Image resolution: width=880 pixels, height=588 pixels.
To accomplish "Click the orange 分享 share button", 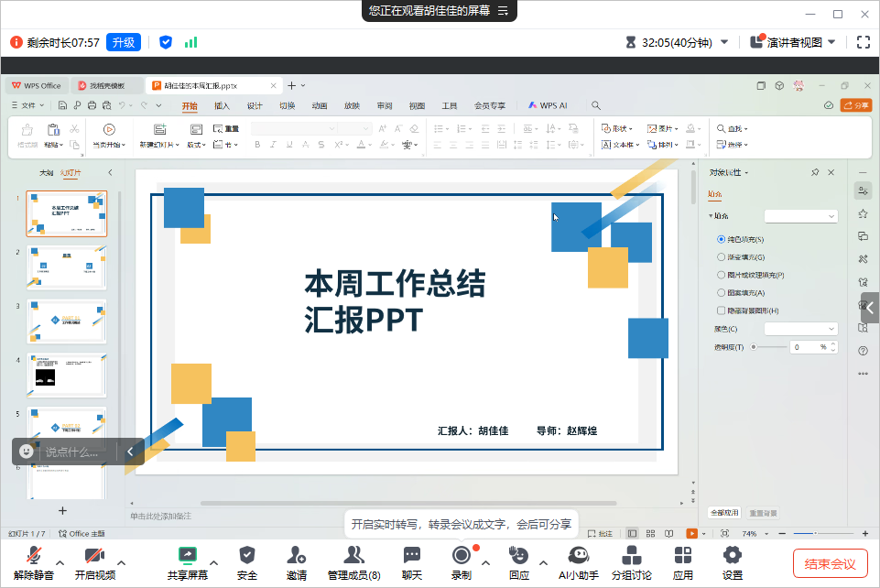I will click(x=856, y=105).
